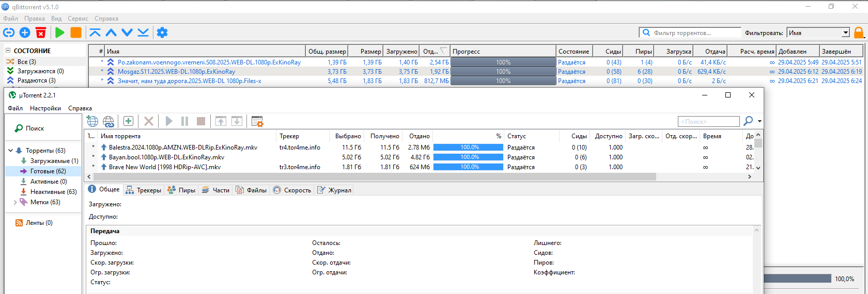Click the Поиск search box in µTorrent toolbar
Image resolution: width=868 pixels, height=294 pixels.
[708, 121]
